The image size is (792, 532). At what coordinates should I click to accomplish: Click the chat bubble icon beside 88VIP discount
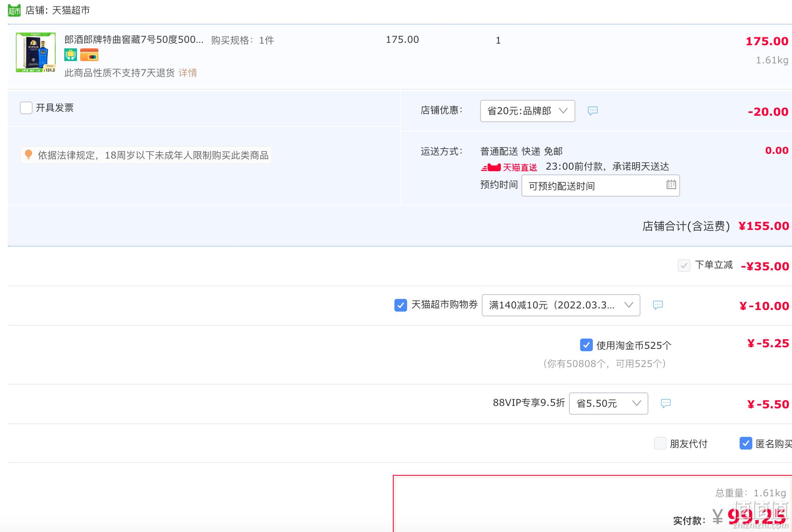coord(665,404)
